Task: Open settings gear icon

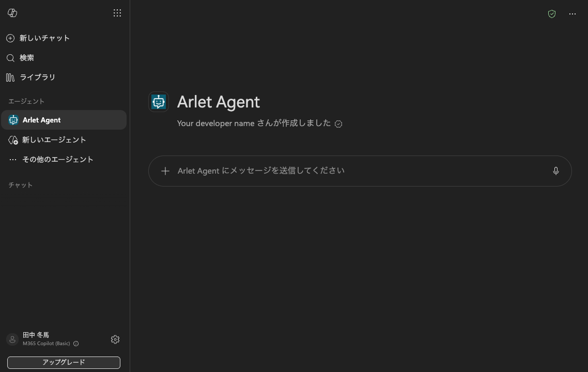Action: (x=115, y=339)
